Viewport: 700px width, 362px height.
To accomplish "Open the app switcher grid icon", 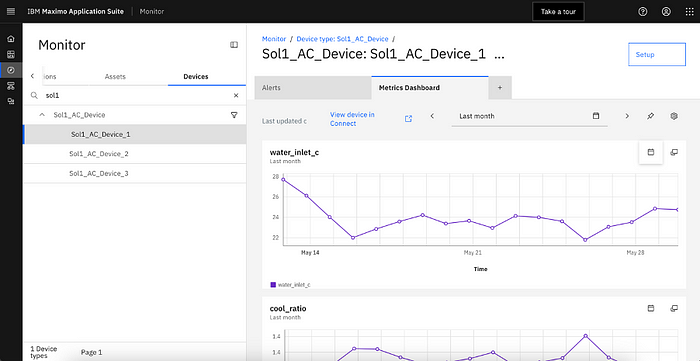I will point(689,12).
